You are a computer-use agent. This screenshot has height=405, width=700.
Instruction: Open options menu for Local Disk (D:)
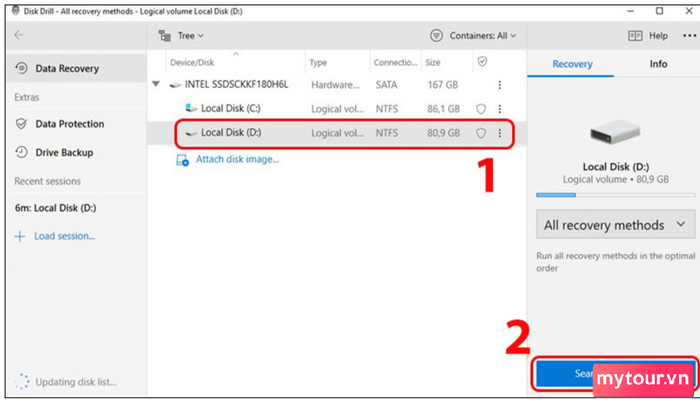click(500, 133)
